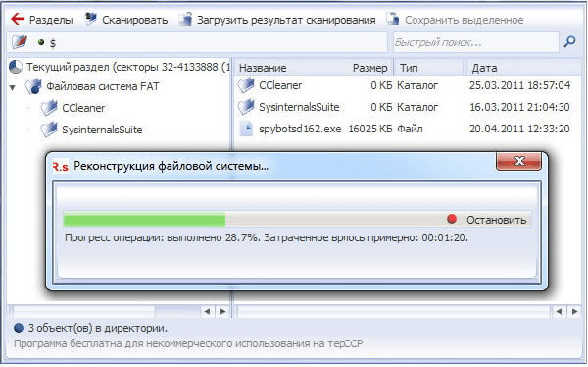
Task: Collapse the Файловая система FAT node
Action: point(13,88)
